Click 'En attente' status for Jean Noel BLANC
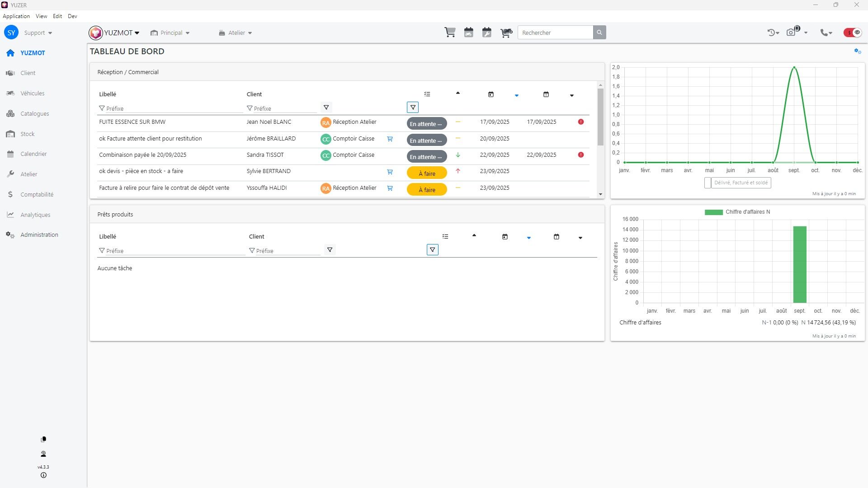The width and height of the screenshot is (868, 488). [x=426, y=124]
